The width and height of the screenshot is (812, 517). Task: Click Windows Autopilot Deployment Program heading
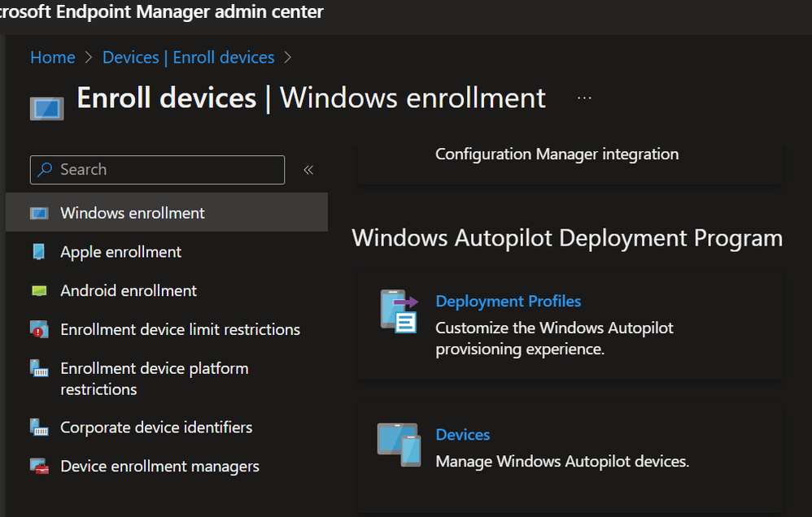tap(567, 238)
